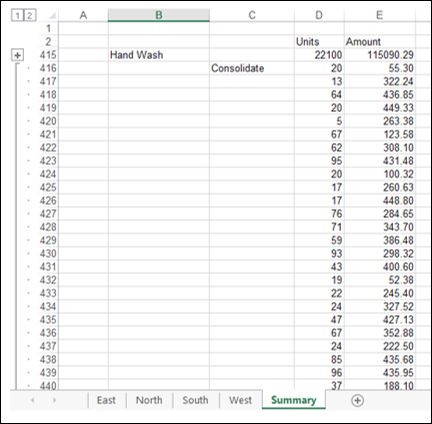Click outline level 2 button

tap(30, 15)
